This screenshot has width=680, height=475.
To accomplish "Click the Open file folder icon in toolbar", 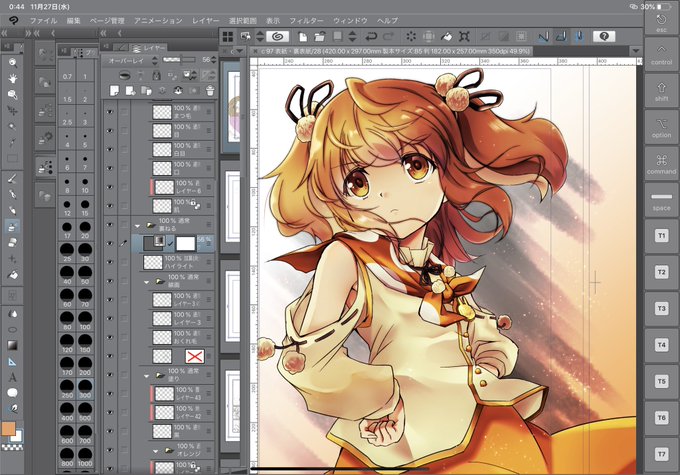I will [x=320, y=37].
